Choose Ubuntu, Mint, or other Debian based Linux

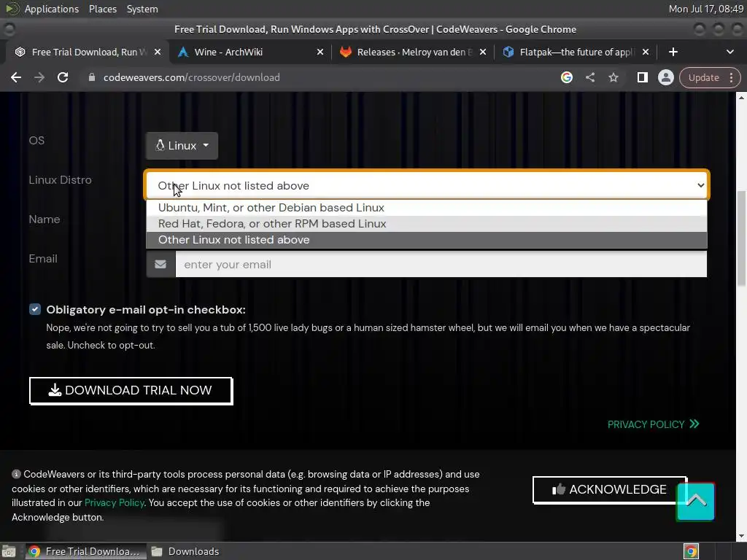pyautogui.click(x=426, y=208)
